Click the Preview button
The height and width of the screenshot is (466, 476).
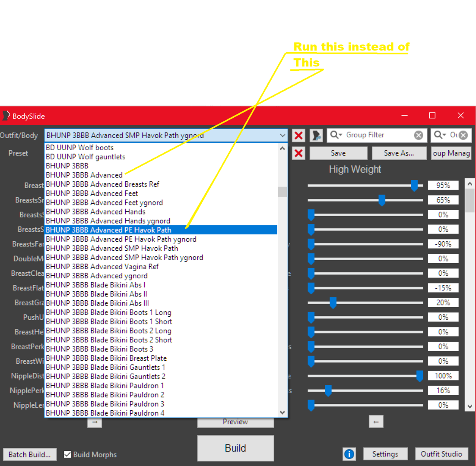[235, 422]
